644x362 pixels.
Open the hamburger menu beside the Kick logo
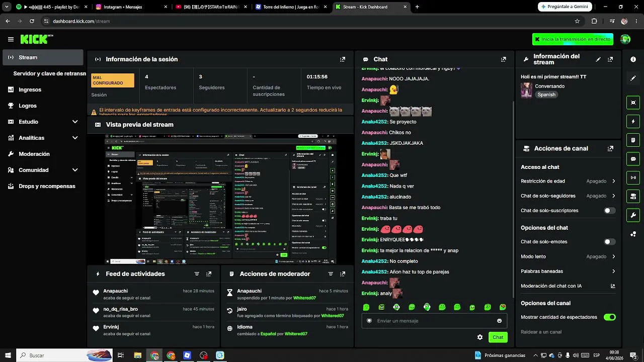click(11, 39)
